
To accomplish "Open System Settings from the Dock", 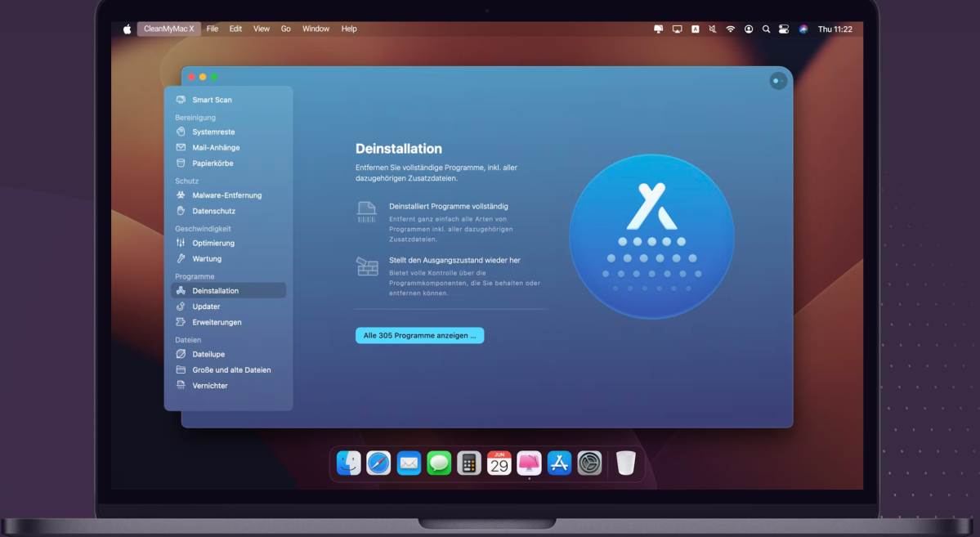I will [x=589, y=463].
